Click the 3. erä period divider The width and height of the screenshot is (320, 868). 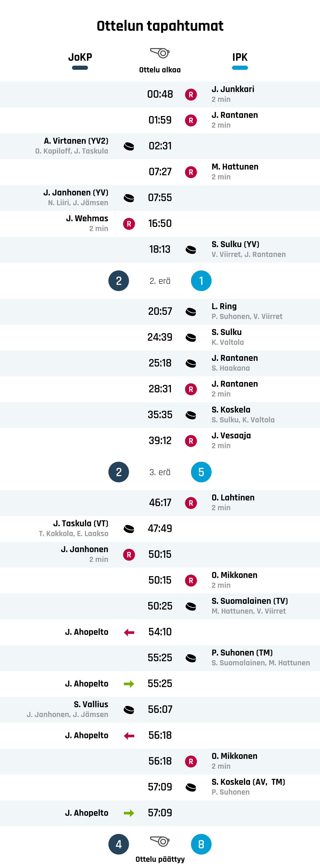tap(160, 473)
